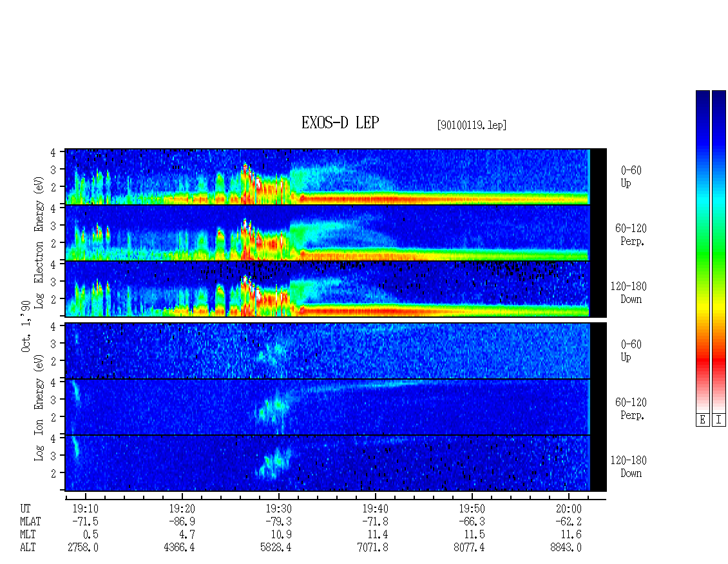Click the MLT row label

pyautogui.click(x=28, y=535)
